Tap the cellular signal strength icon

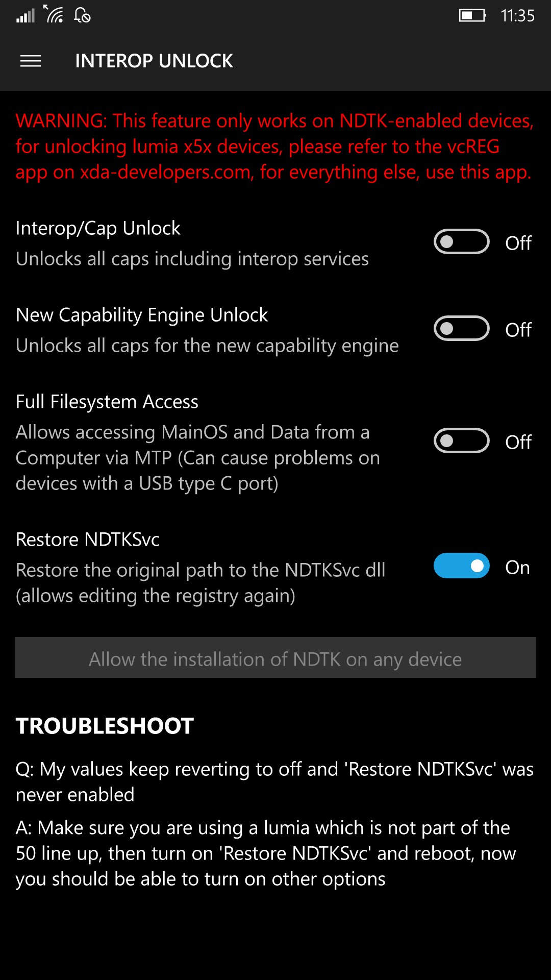click(26, 15)
